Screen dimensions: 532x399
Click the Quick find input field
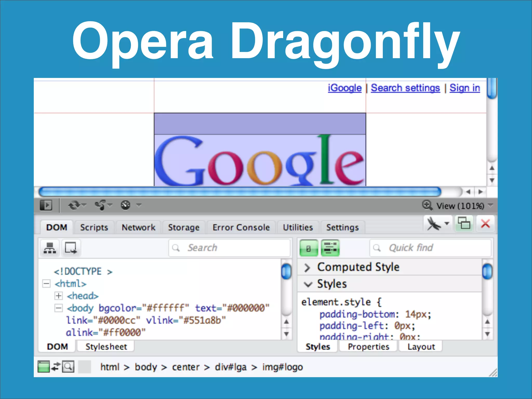click(430, 248)
